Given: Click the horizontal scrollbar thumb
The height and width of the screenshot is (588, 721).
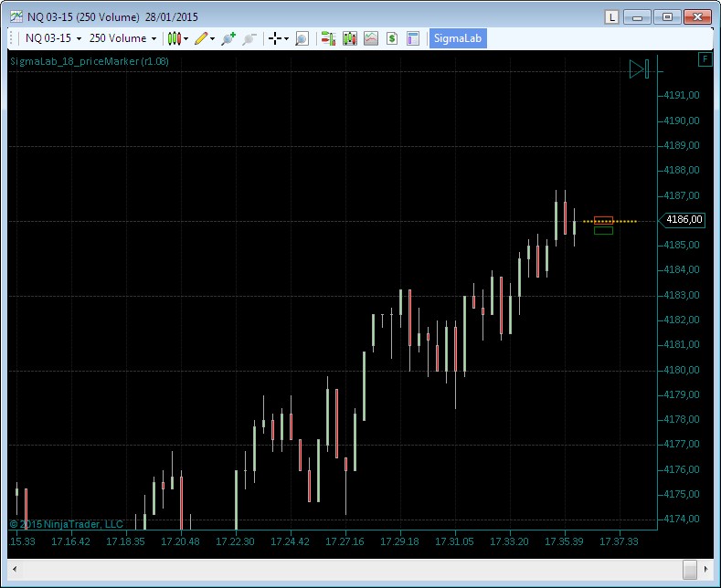Looking at the screenshot, I should click(690, 570).
